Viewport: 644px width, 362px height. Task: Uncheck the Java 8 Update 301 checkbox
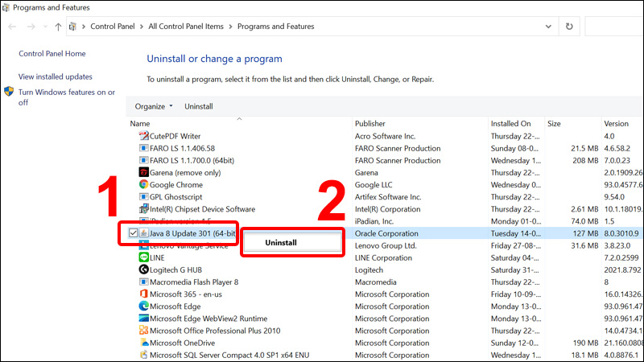click(x=133, y=233)
